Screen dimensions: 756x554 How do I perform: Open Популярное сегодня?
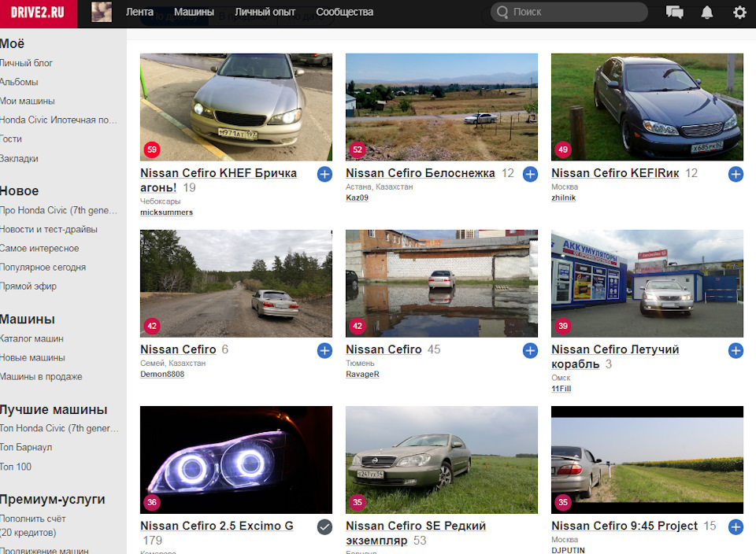click(43, 268)
